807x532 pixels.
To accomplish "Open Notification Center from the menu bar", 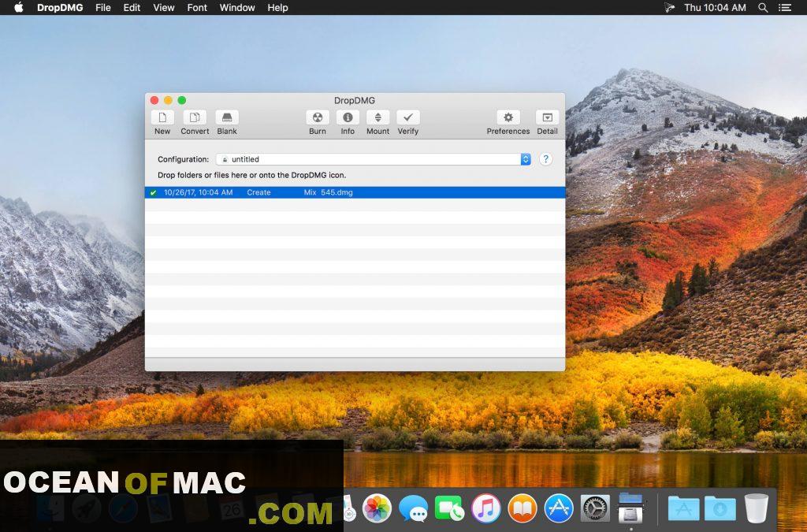I will click(785, 8).
